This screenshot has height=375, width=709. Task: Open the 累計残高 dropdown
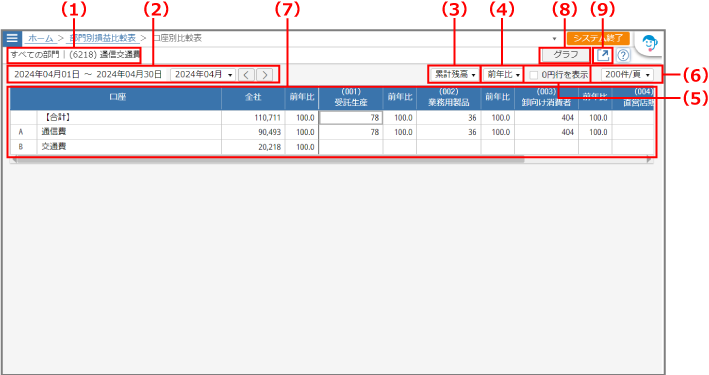454,75
